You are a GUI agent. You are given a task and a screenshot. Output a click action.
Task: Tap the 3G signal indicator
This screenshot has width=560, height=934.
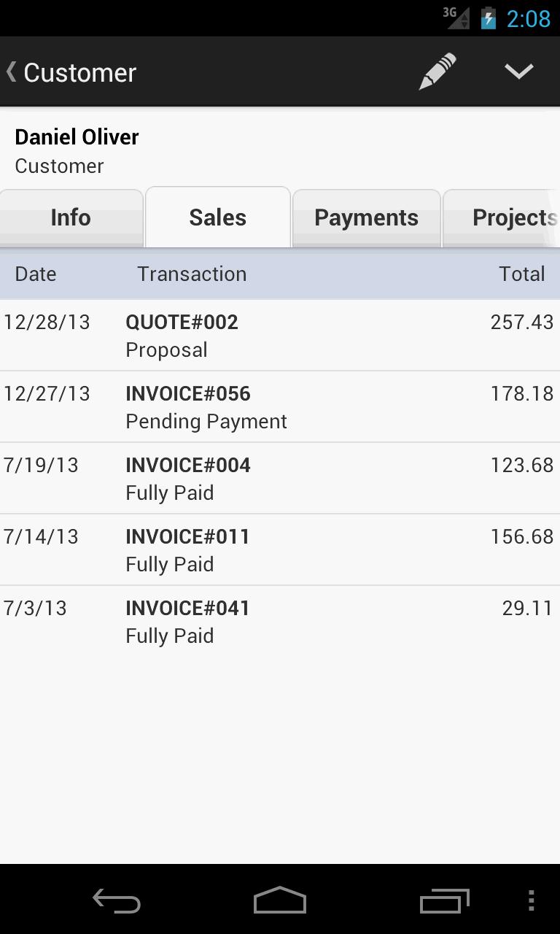pyautogui.click(x=456, y=18)
